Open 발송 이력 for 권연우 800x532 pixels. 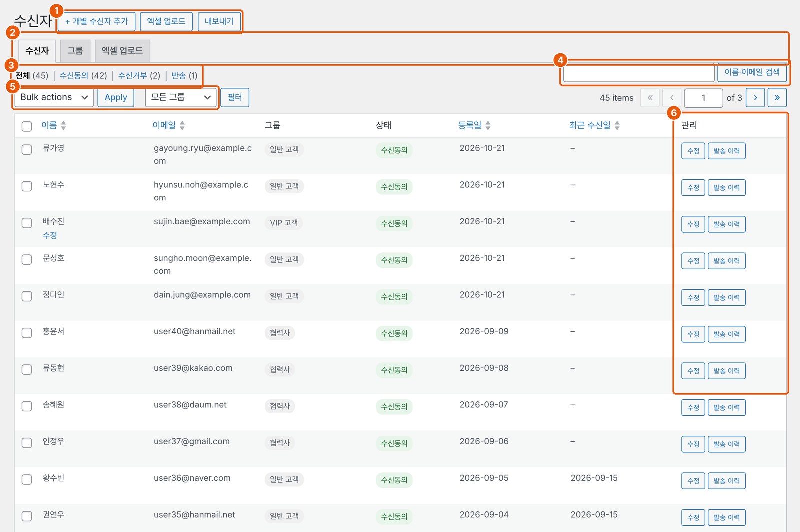point(726,517)
